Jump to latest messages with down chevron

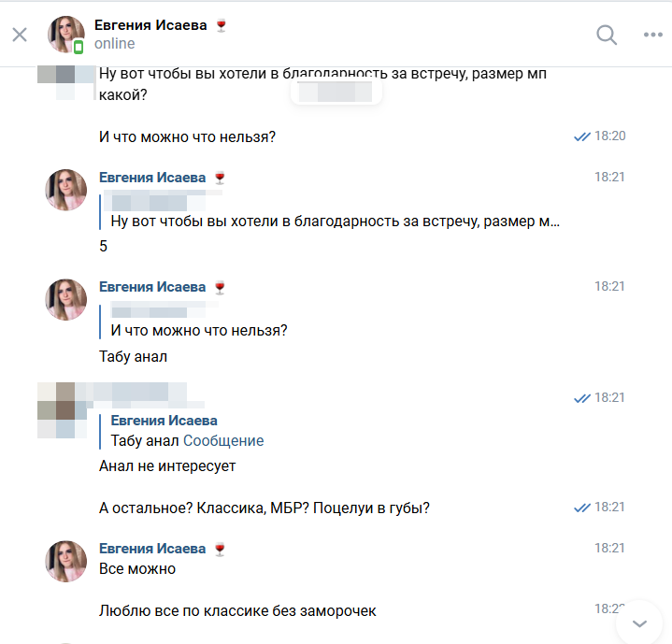tap(640, 623)
